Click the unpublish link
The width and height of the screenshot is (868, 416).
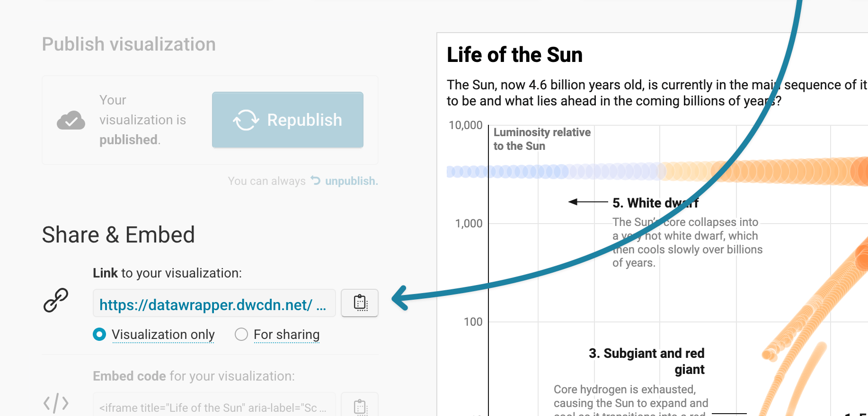351,181
